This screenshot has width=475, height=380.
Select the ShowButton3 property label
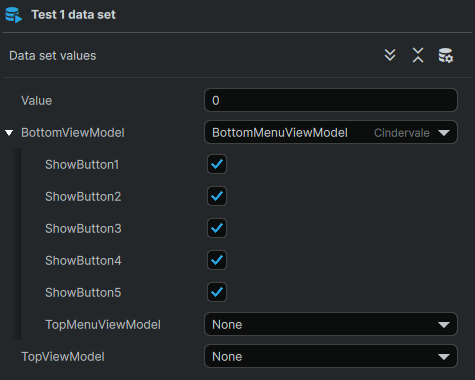tap(83, 229)
